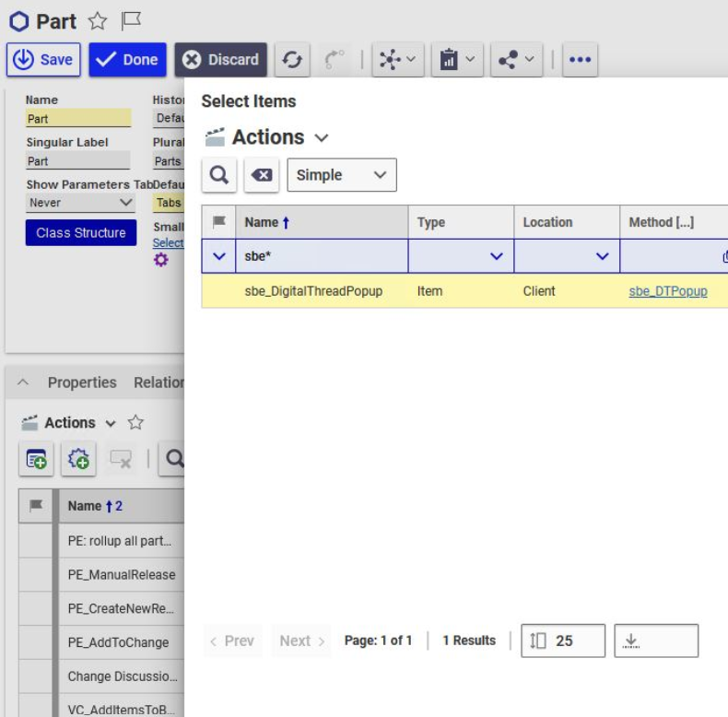Click the purple gear small icon
The height and width of the screenshot is (717, 728).
[x=161, y=261]
